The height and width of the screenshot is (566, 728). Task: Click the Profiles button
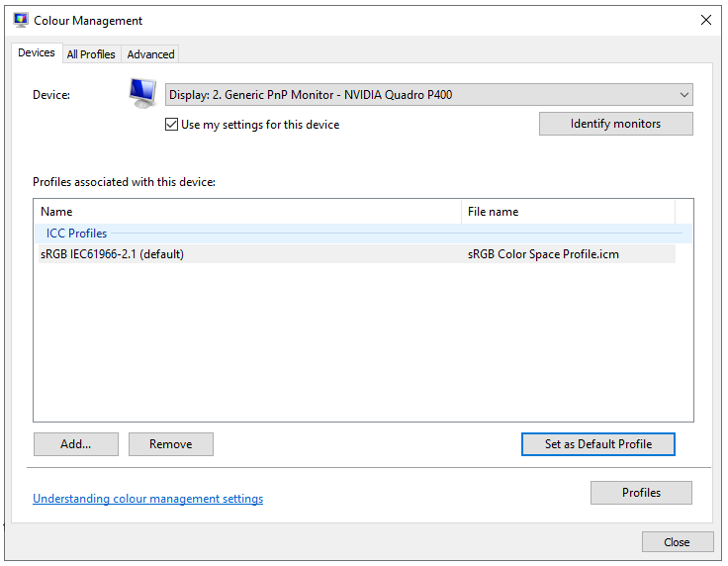(x=641, y=493)
